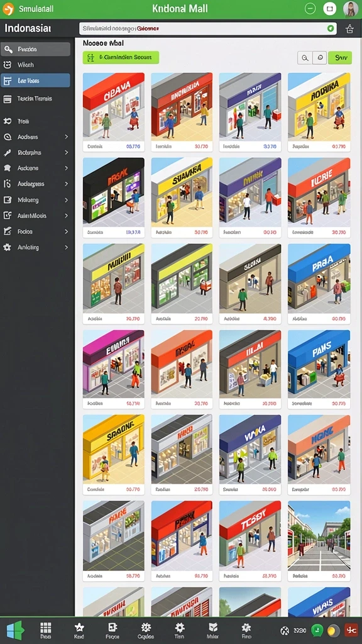Click the green chat icon in system tray
This screenshot has width=362, height=644.
pos(317,630)
